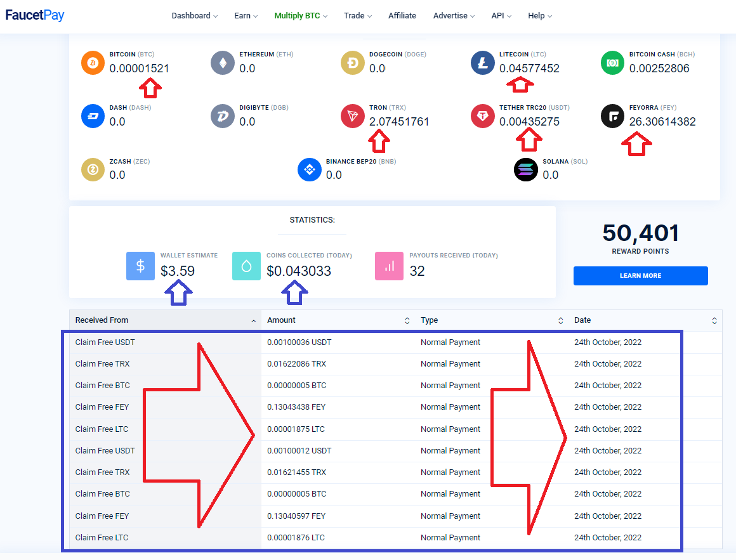Click the Feyorra (FEY) coin icon
Viewport: 736px width, 560px height.
(612, 116)
